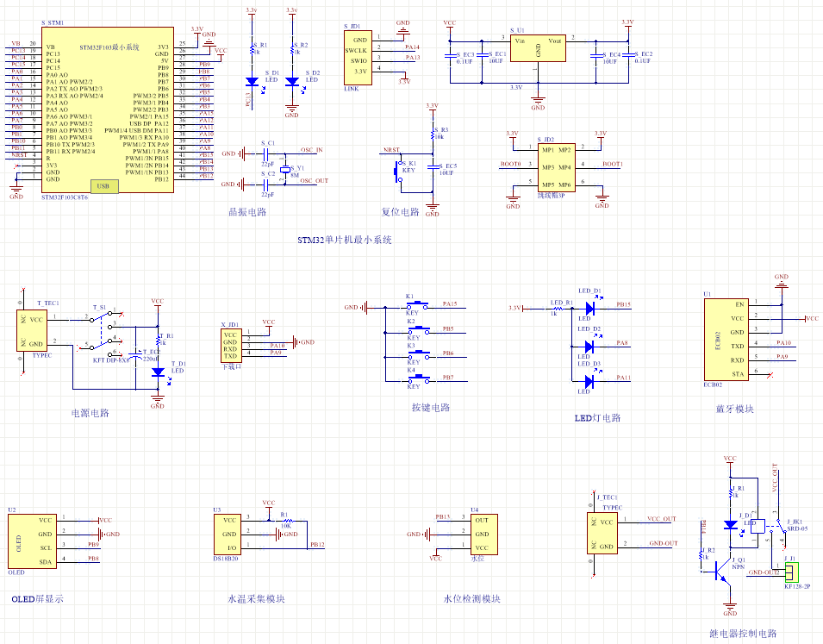This screenshot has width=823, height=644.
Task: Click the OSC_IN net label
Action: click(311, 150)
